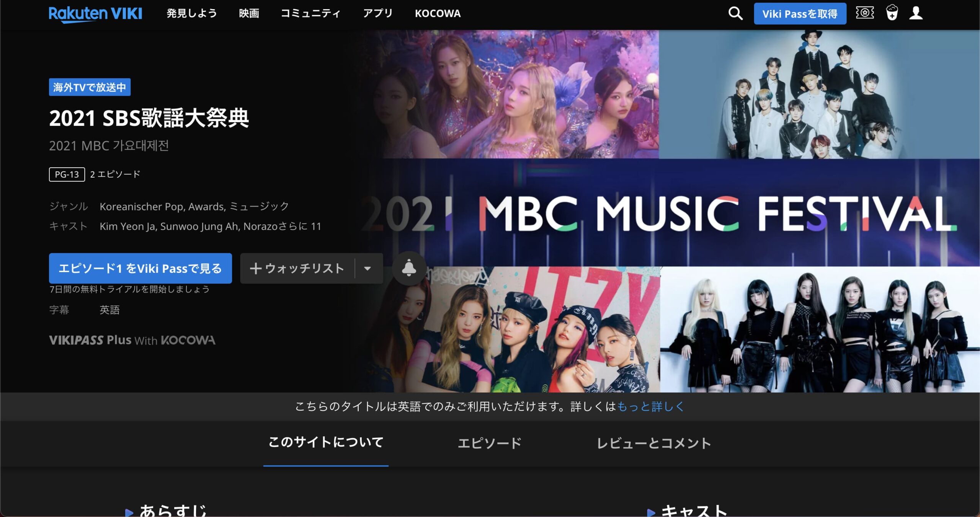Click the Koreanischer Pop genre link
This screenshot has height=517, width=980.
(x=142, y=207)
